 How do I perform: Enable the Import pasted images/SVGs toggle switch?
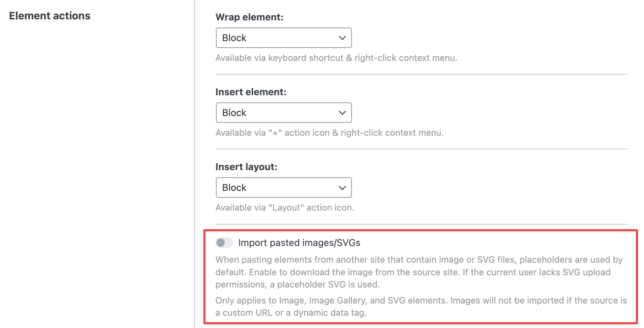coord(224,243)
